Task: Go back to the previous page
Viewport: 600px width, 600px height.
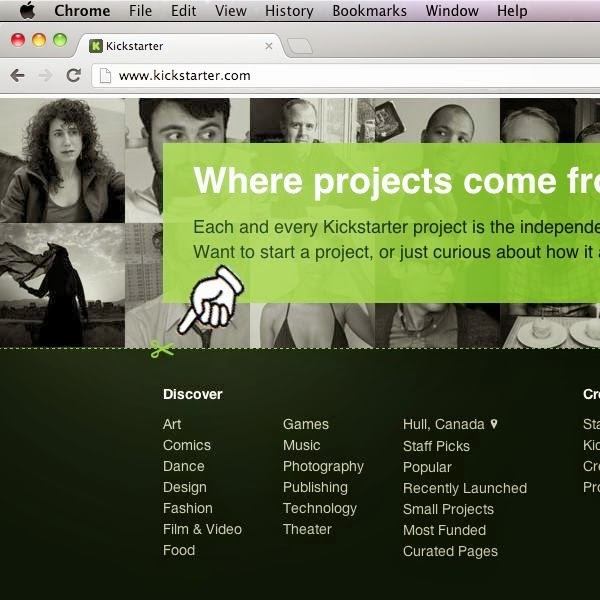Action: click(x=17, y=75)
